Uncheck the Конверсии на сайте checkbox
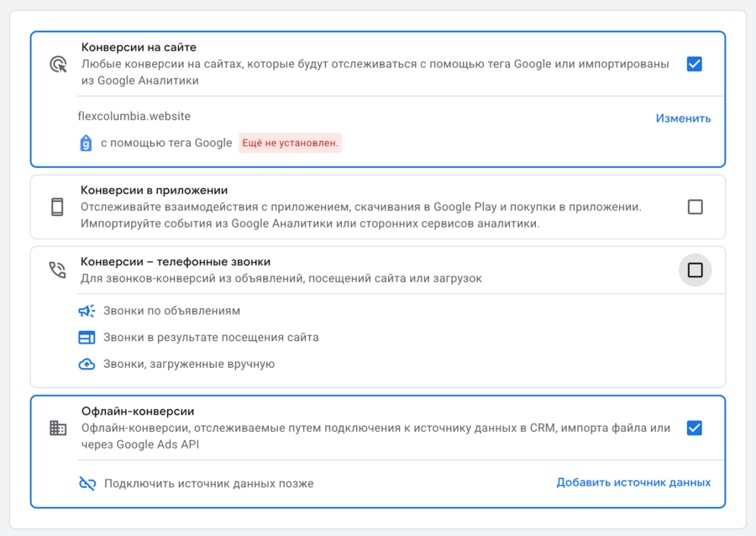 (695, 62)
